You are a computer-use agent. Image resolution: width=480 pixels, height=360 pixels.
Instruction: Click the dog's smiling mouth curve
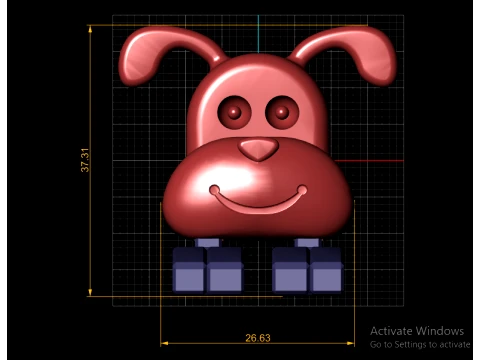pos(258,199)
